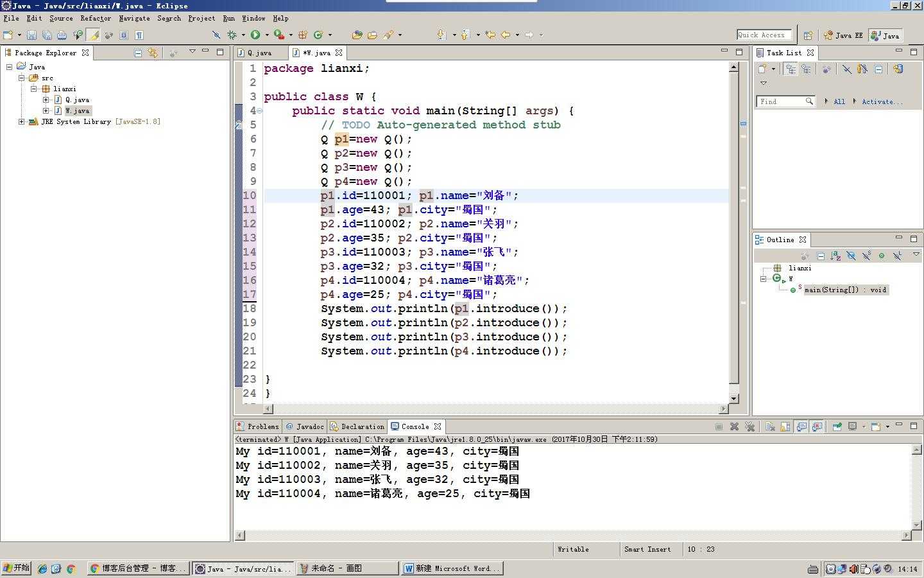The height and width of the screenshot is (578, 924).
Task: Open the Project menu
Action: [x=201, y=18]
